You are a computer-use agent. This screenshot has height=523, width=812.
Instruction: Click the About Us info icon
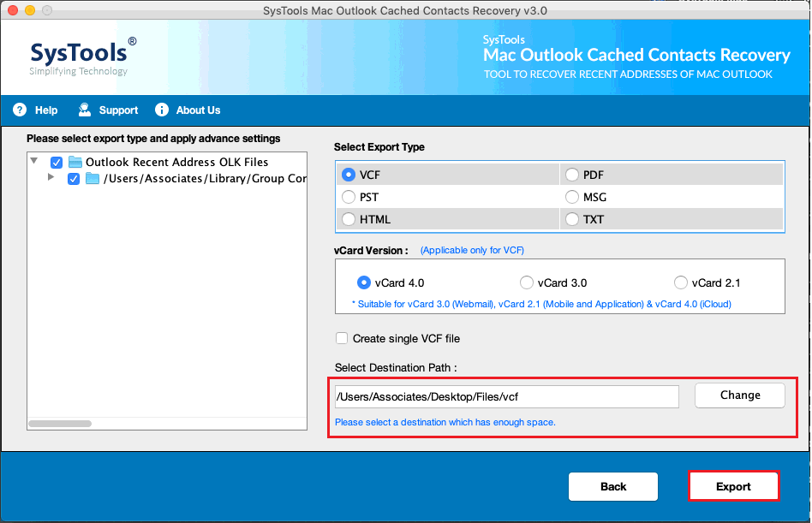click(x=162, y=110)
